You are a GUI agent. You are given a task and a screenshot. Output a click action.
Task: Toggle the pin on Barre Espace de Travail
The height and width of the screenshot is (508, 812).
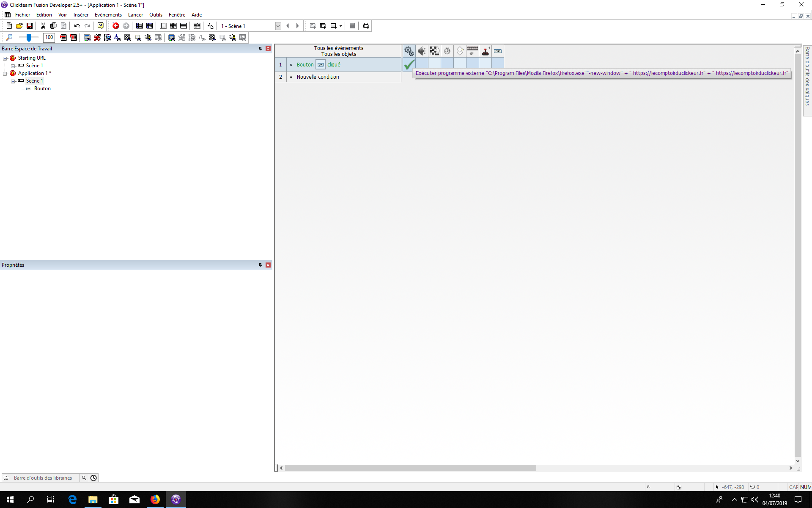click(260, 49)
